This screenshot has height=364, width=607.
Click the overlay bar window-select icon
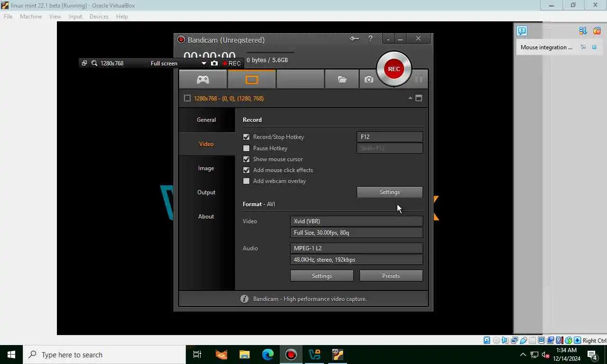[x=84, y=63]
